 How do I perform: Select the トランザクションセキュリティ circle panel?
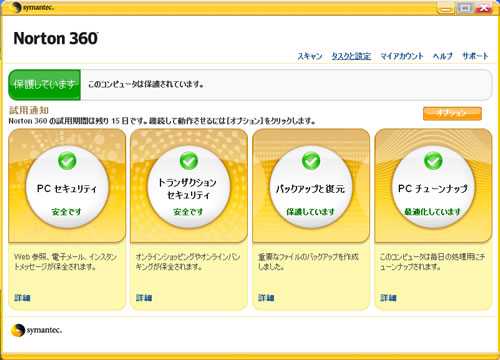189,187
